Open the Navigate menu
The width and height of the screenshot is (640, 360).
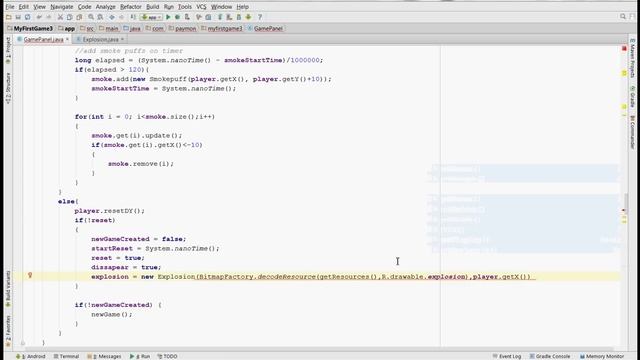(x=62, y=7)
